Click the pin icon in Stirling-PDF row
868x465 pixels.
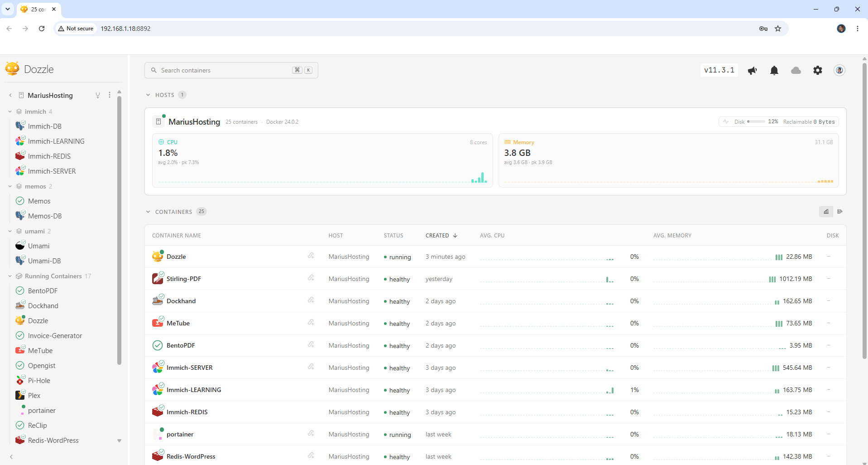pyautogui.click(x=311, y=278)
